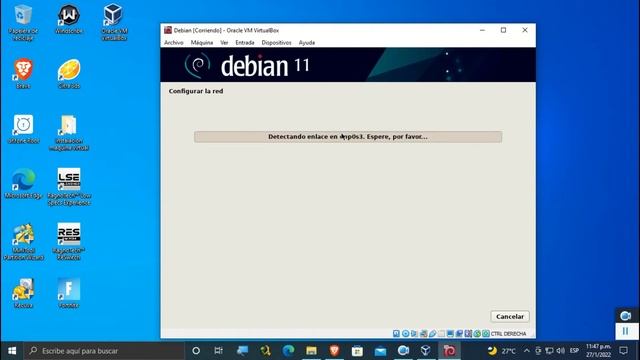
Task: Click the network adapter status icon
Action: coord(423,333)
